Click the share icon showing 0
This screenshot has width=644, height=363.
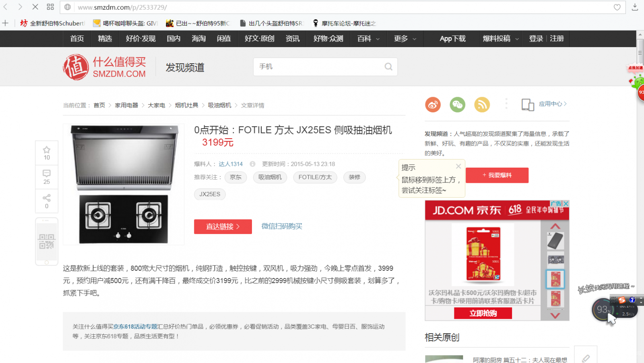47,201
